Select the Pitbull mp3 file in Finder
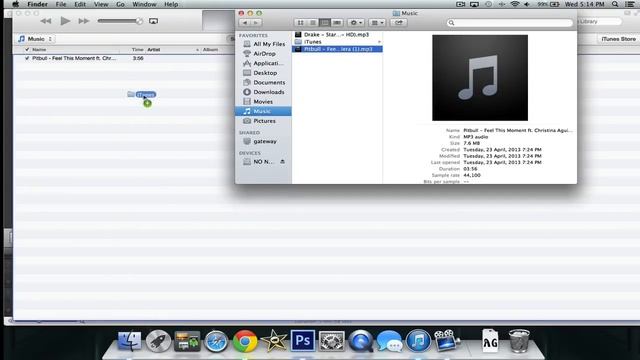 click(x=337, y=49)
